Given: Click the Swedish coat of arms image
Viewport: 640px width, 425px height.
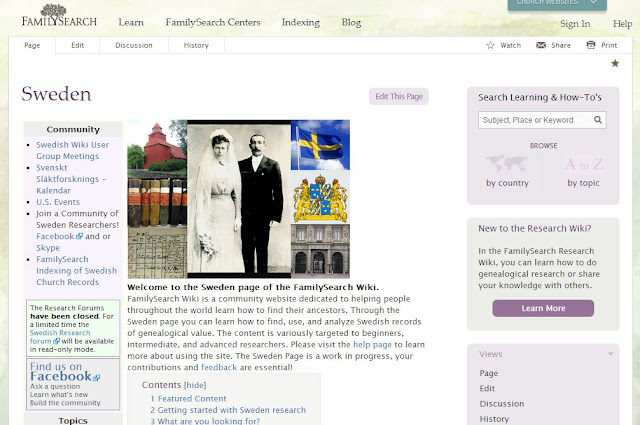Looking at the screenshot, I should (320, 197).
